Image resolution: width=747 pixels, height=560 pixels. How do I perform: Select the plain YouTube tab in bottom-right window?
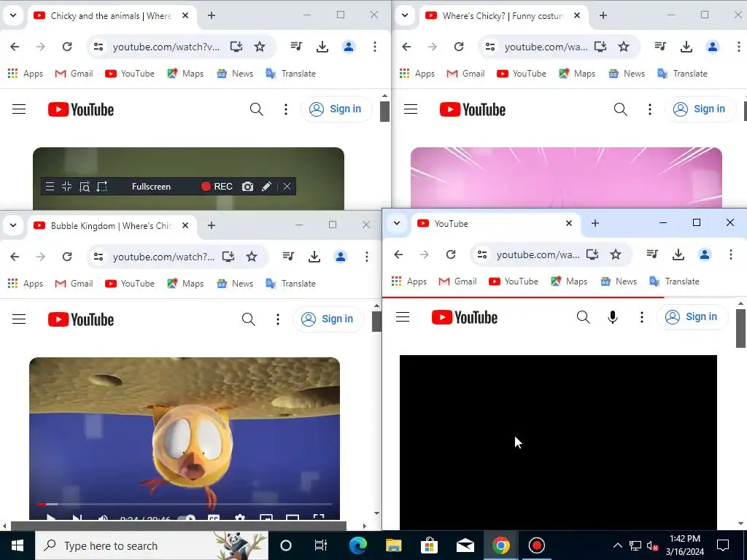pyautogui.click(x=495, y=223)
